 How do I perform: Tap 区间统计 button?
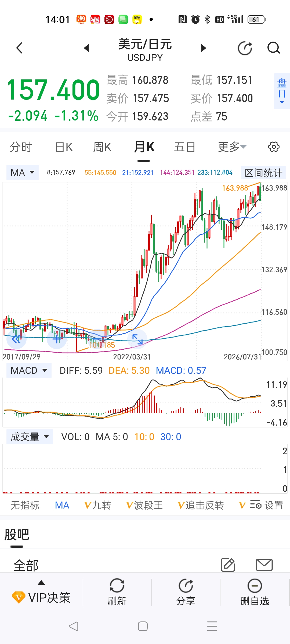[x=263, y=173]
